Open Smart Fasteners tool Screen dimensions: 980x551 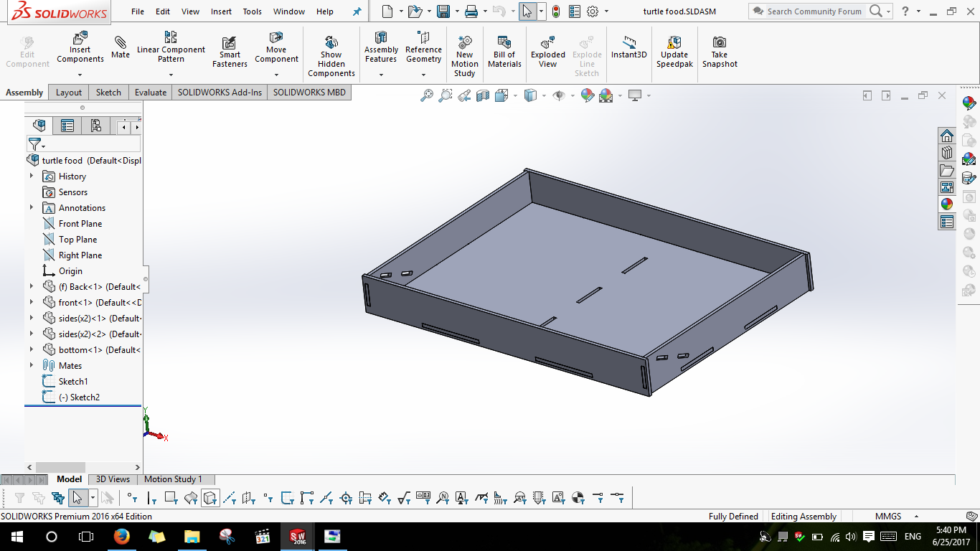(230, 52)
